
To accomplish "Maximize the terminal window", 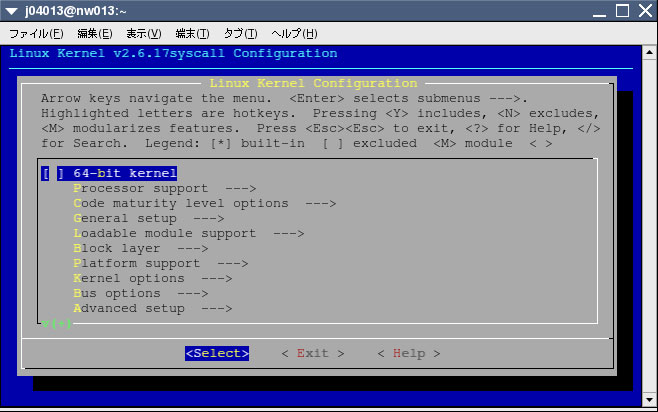I will 622,11.
